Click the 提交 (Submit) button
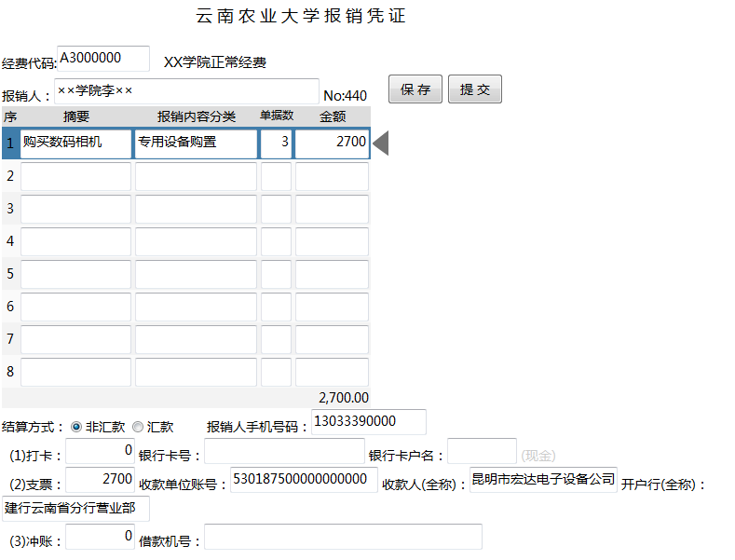The height and width of the screenshot is (560, 735). (475, 89)
